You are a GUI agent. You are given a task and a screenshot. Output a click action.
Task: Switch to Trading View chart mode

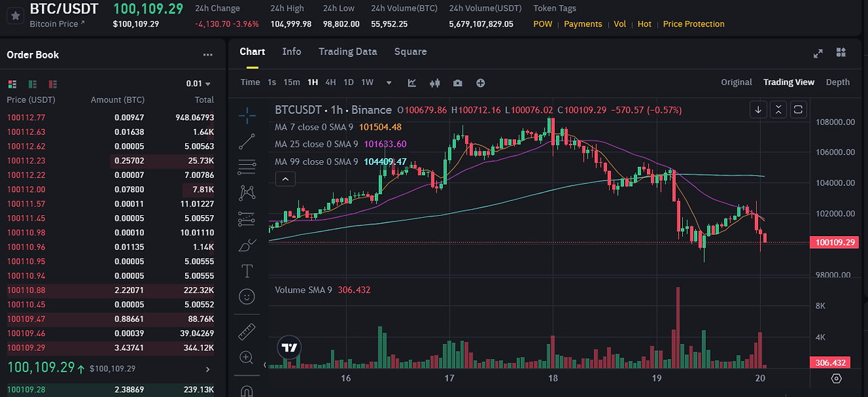[x=789, y=82]
